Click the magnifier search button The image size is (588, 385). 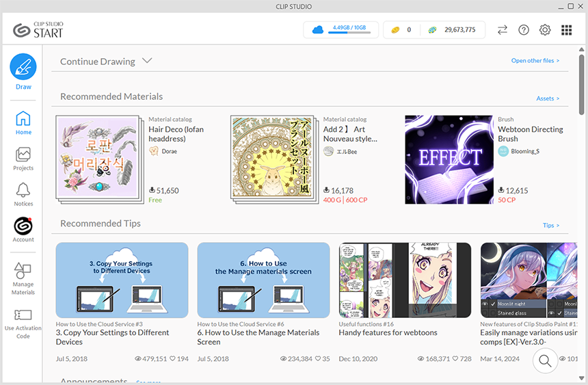click(x=545, y=360)
